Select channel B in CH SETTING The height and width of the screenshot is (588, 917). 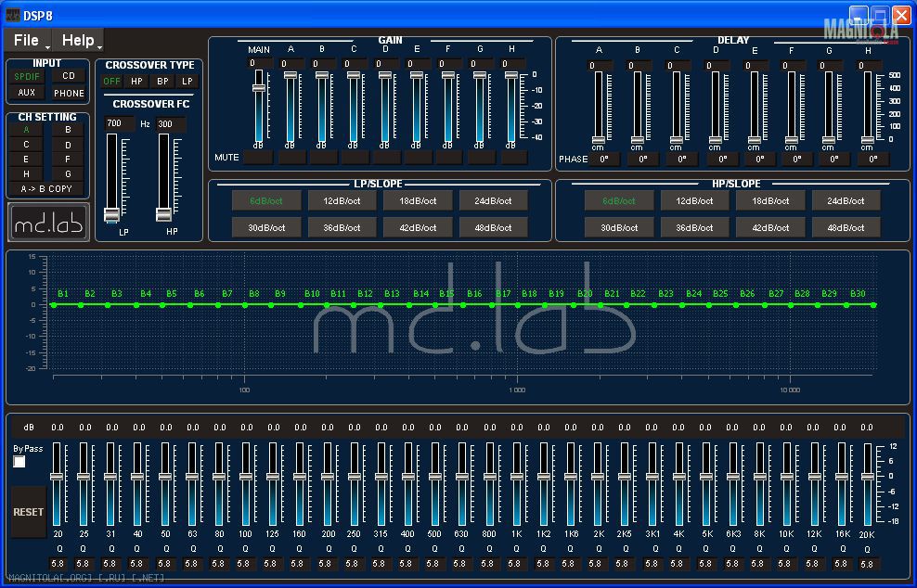pos(68,130)
